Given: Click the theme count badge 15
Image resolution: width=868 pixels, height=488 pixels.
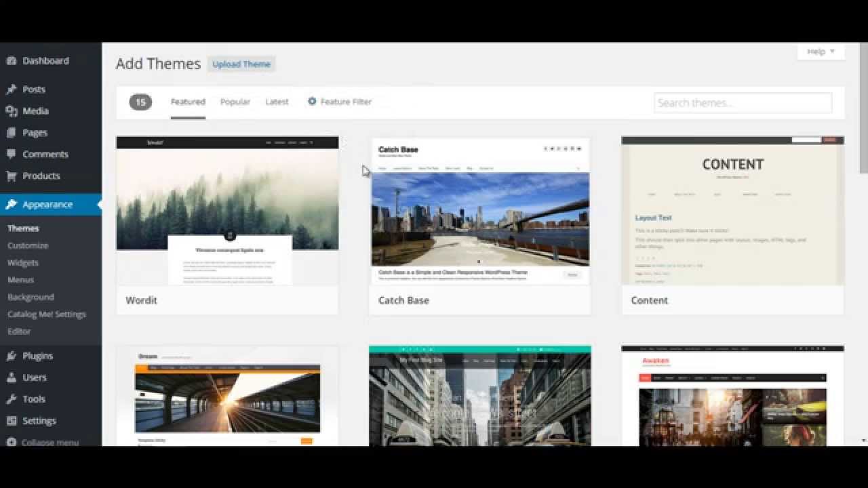Looking at the screenshot, I should pyautogui.click(x=140, y=102).
